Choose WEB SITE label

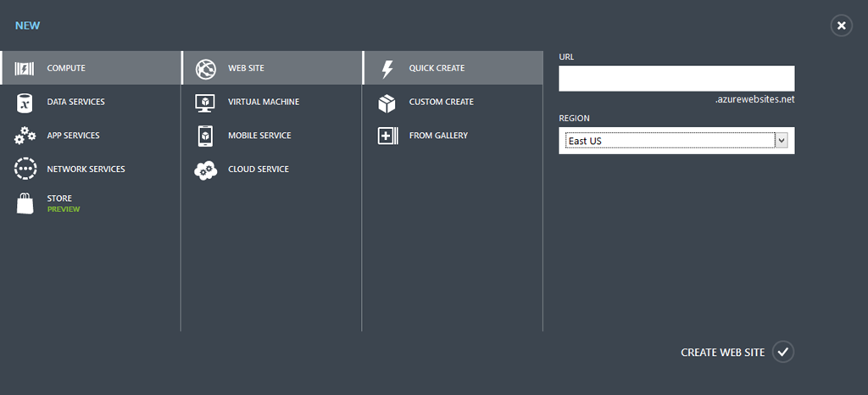tap(246, 68)
